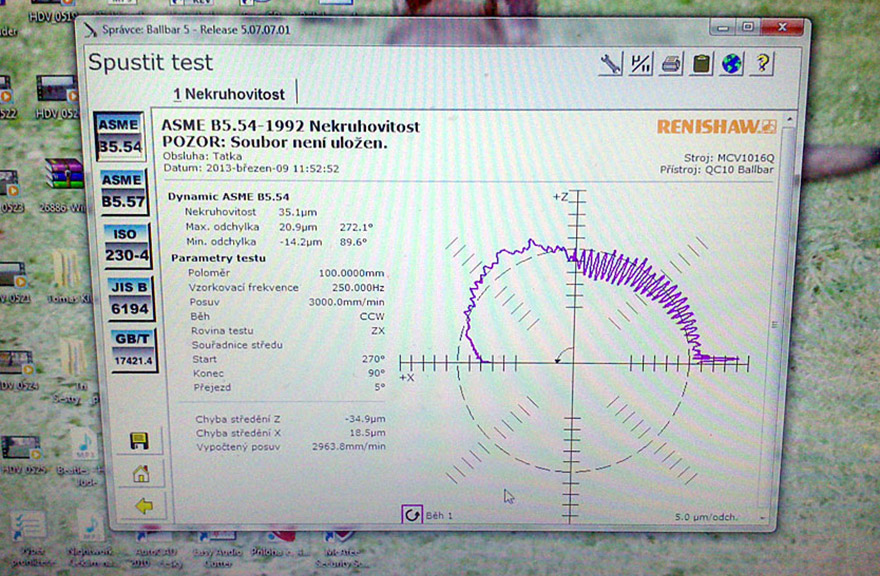Click the "Chyba středění Z" value -34.9µm
The width and height of the screenshot is (880, 576).
tap(365, 419)
